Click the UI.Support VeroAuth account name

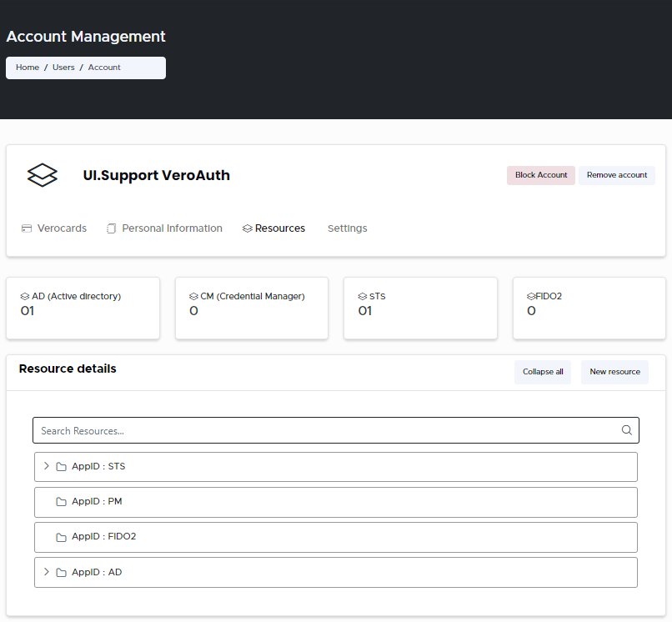click(x=157, y=175)
